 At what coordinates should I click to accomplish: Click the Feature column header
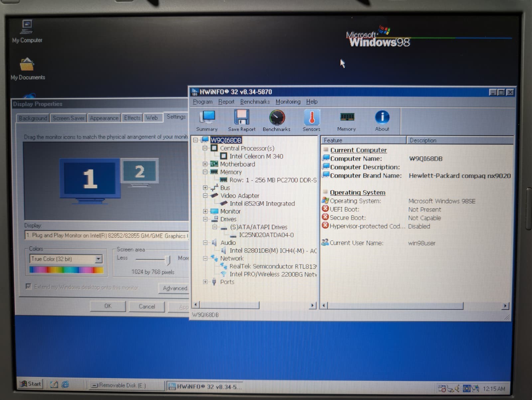364,140
